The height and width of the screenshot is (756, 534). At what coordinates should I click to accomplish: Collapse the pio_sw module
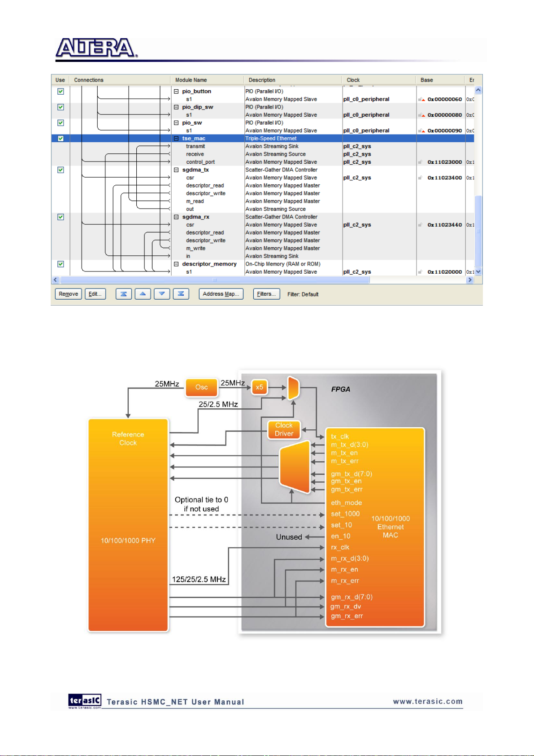(x=176, y=123)
